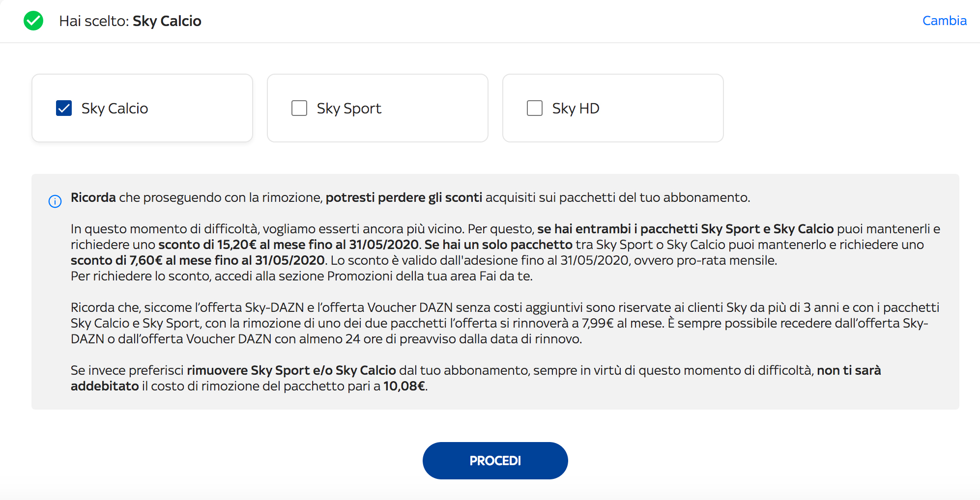980x500 pixels.
Task: Enable the Sky HD checkbox
Action: pyautogui.click(x=535, y=108)
